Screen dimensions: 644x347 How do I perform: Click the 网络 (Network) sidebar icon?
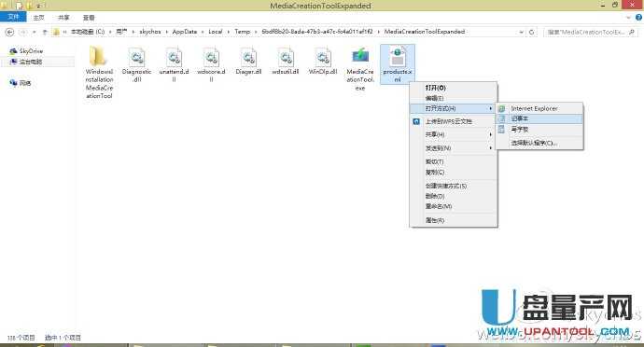(x=13, y=83)
